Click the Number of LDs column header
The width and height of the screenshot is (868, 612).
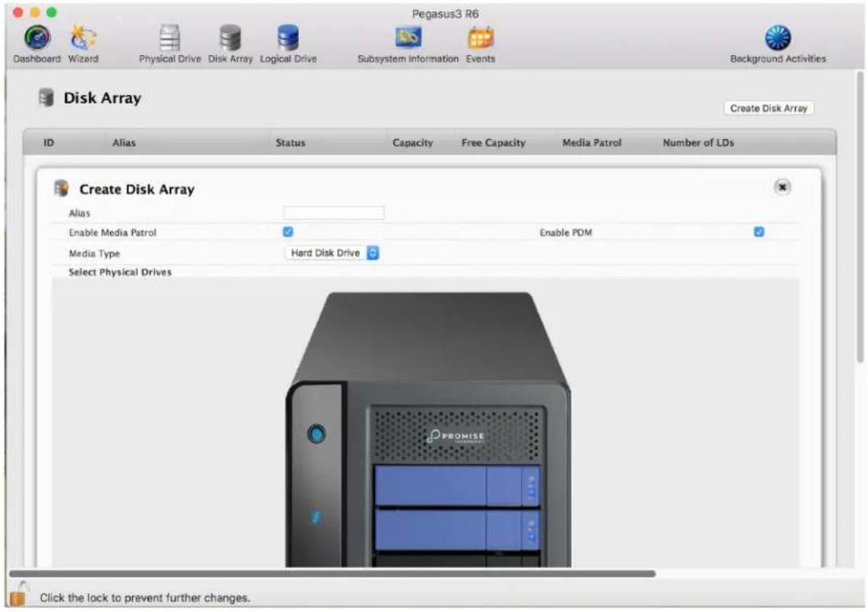[x=698, y=143]
